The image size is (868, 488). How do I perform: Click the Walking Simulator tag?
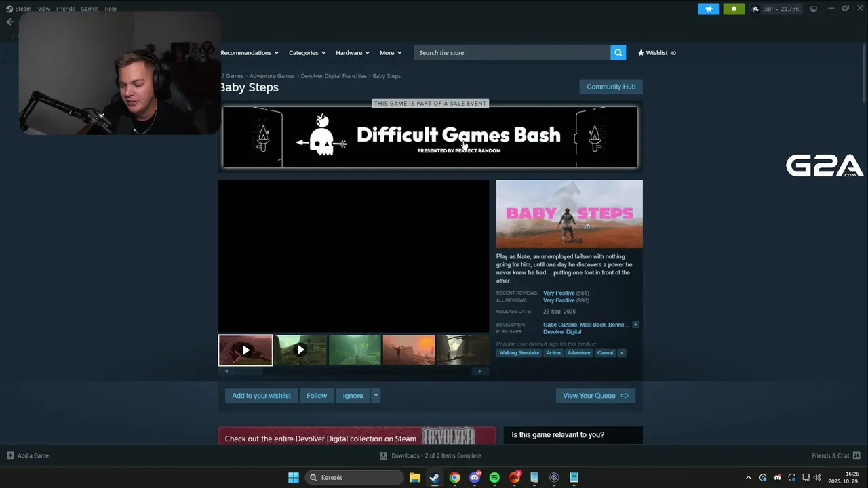(x=519, y=353)
